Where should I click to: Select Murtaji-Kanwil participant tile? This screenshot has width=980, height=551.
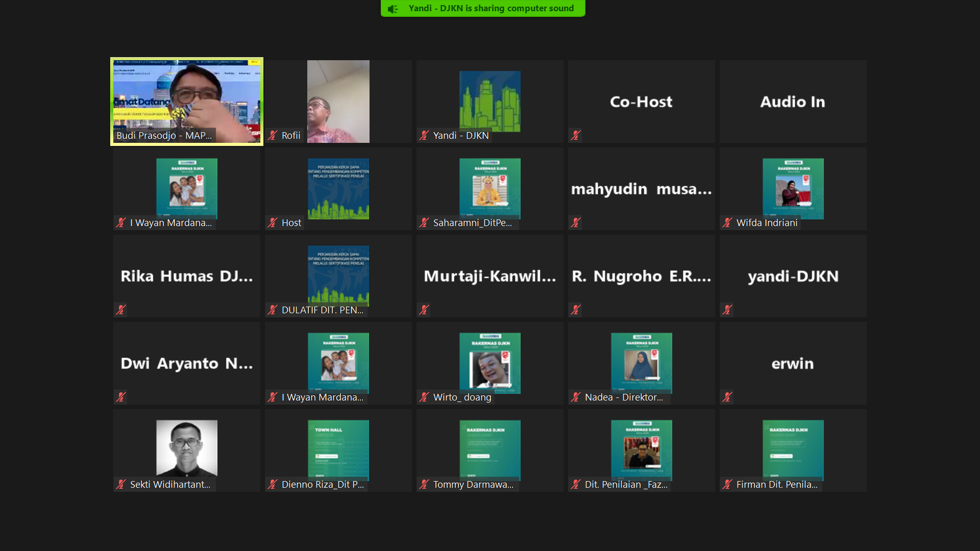pos(489,276)
